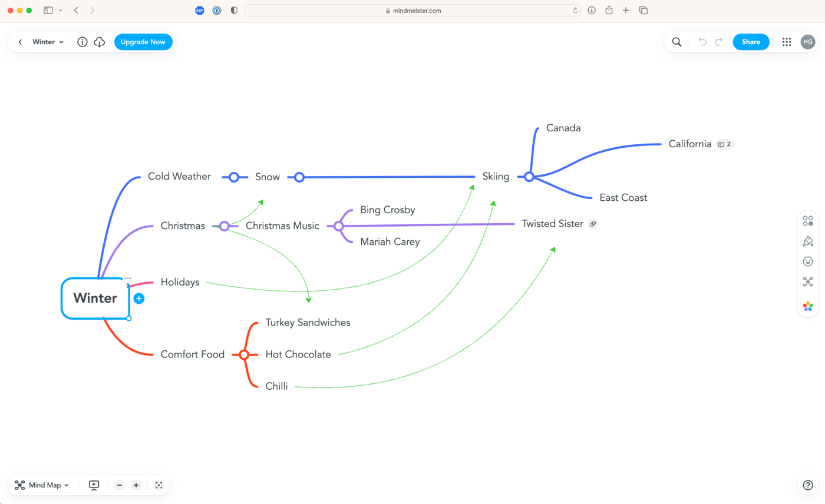Add a child topic with the blue plus button

click(x=139, y=299)
